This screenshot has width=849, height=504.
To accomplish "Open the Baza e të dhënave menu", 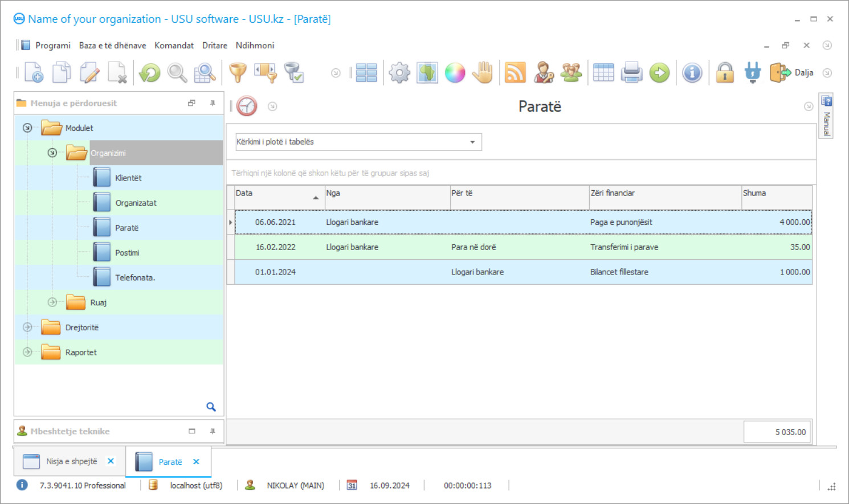I will tap(112, 46).
